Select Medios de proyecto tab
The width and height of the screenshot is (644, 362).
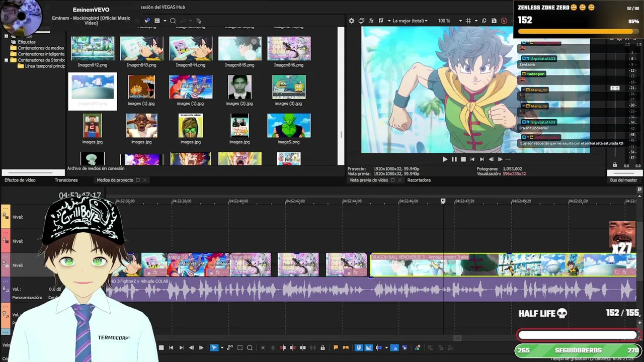(115, 180)
